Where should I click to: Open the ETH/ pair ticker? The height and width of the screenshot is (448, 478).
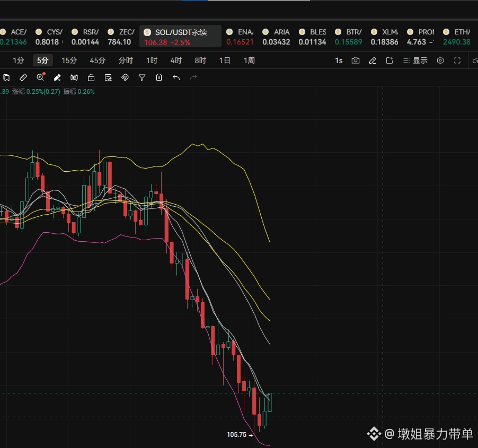pos(457,37)
